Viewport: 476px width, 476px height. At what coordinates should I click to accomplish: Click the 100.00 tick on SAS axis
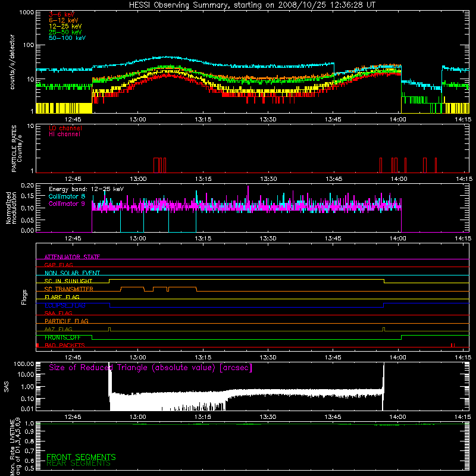click(x=24, y=364)
